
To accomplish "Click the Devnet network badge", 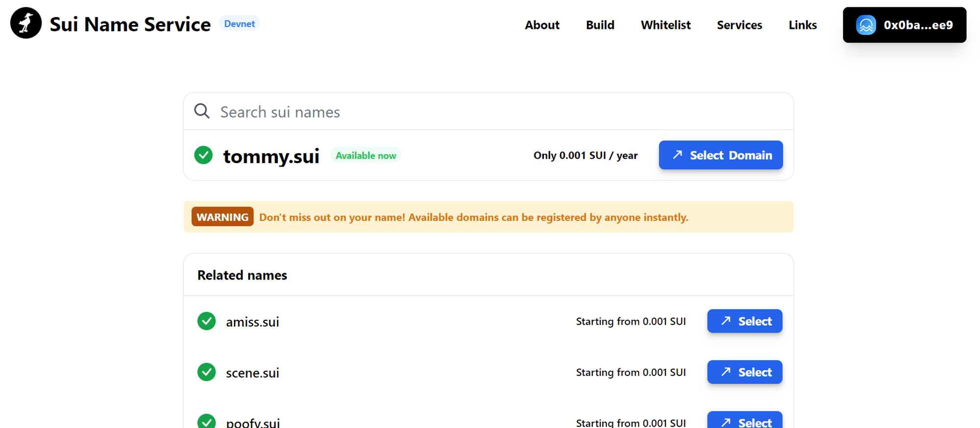I will (239, 24).
